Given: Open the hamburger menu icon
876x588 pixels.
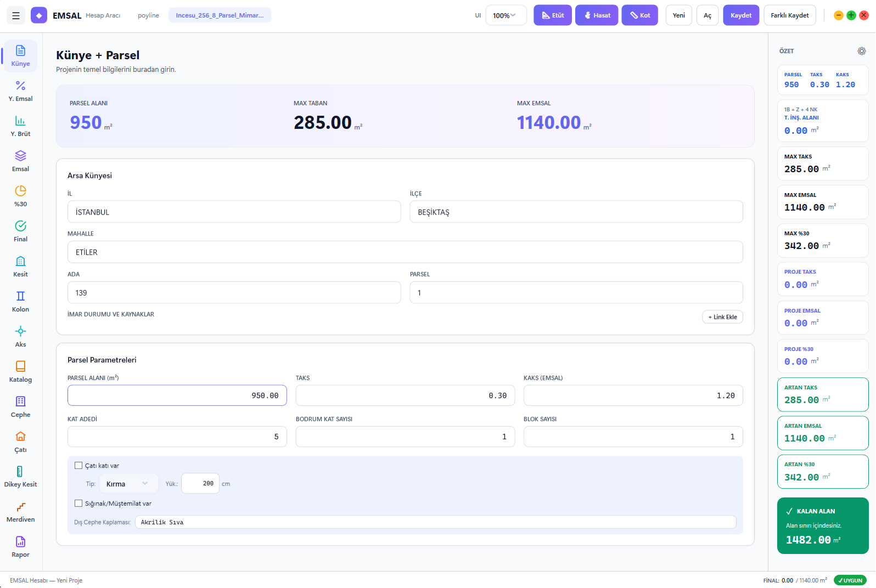Looking at the screenshot, I should [16, 15].
